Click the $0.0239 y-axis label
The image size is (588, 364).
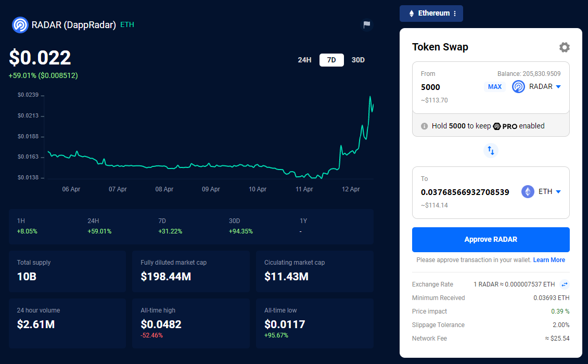coord(28,95)
